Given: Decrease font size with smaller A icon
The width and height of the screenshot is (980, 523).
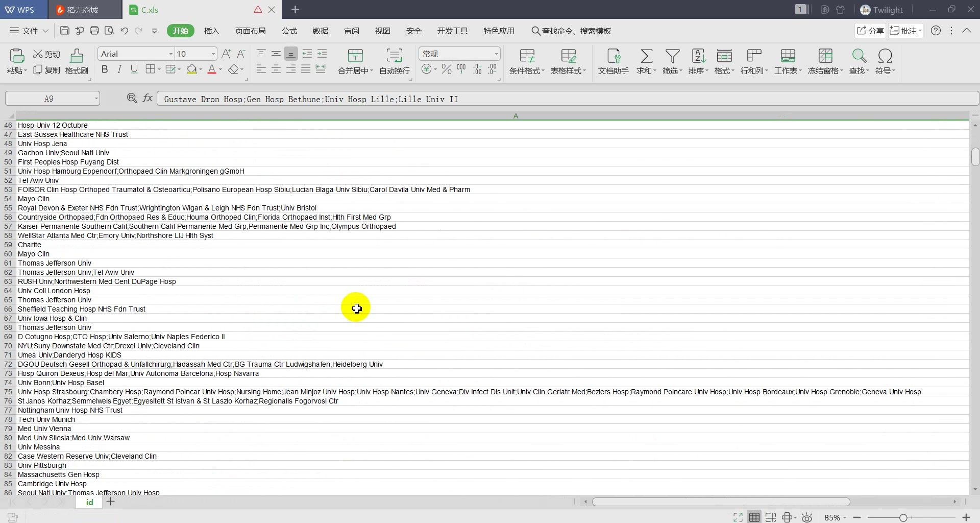Looking at the screenshot, I should tap(241, 54).
